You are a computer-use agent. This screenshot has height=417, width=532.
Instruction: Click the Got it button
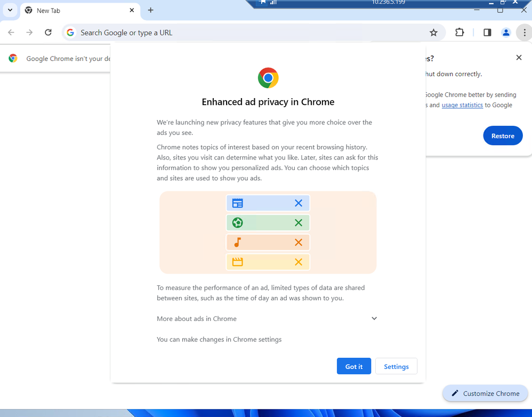click(353, 366)
